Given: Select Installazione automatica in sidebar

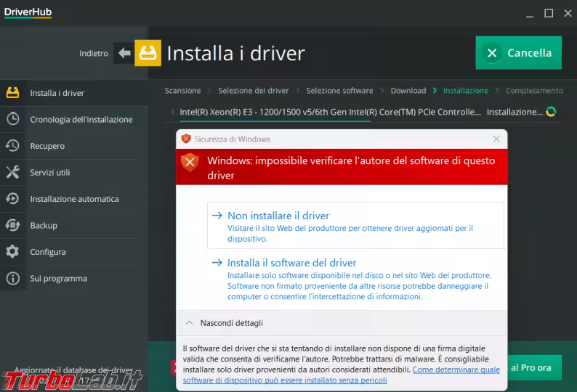Looking at the screenshot, I should pyautogui.click(x=74, y=199).
